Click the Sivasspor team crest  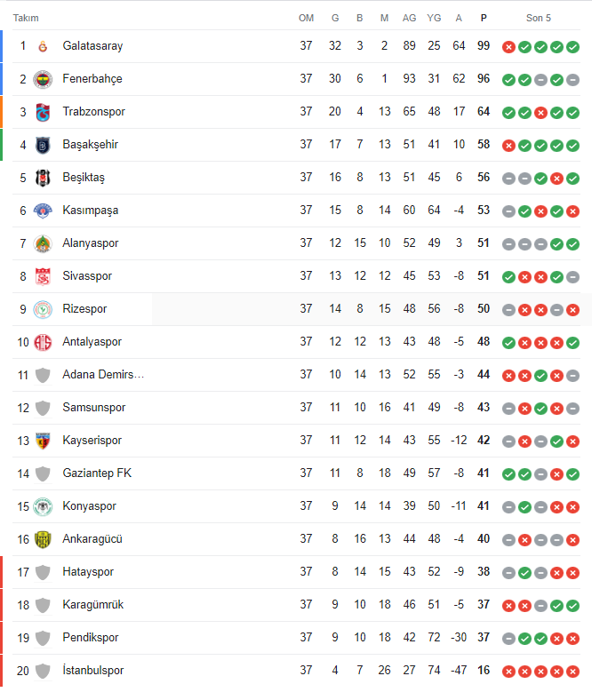[x=43, y=276]
